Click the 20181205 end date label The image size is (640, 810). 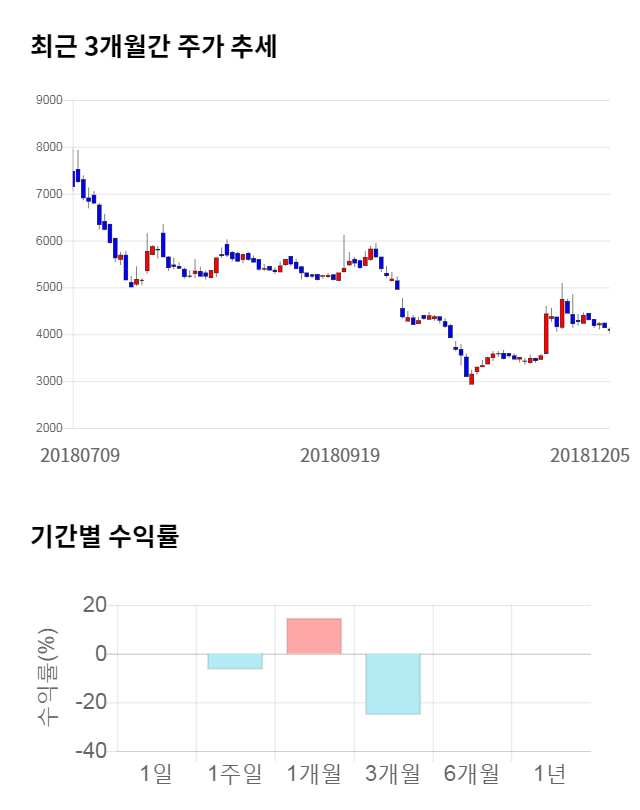pos(590,455)
